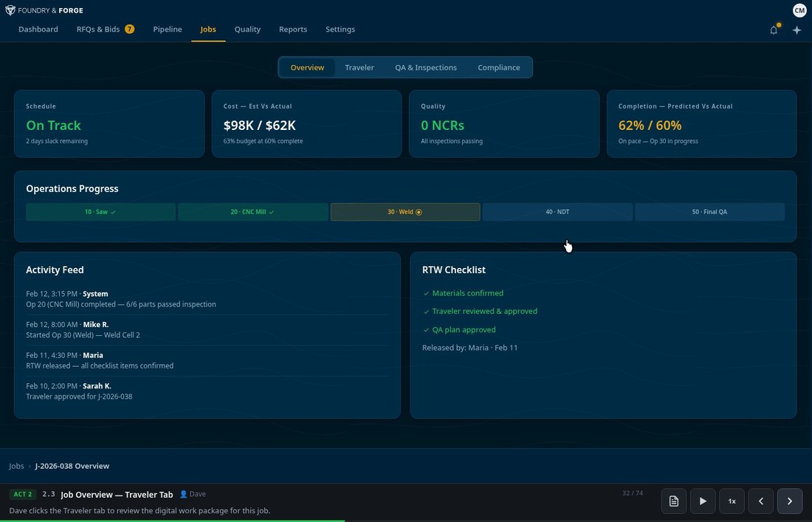The width and height of the screenshot is (812, 522).
Task: Toggle the Traveler reviewed & approved item
Action: click(485, 311)
